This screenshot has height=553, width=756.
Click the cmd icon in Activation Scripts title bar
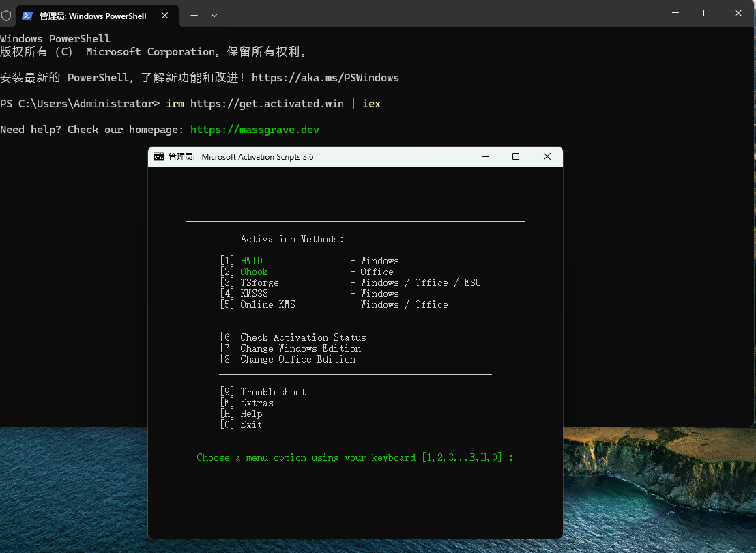tap(158, 157)
